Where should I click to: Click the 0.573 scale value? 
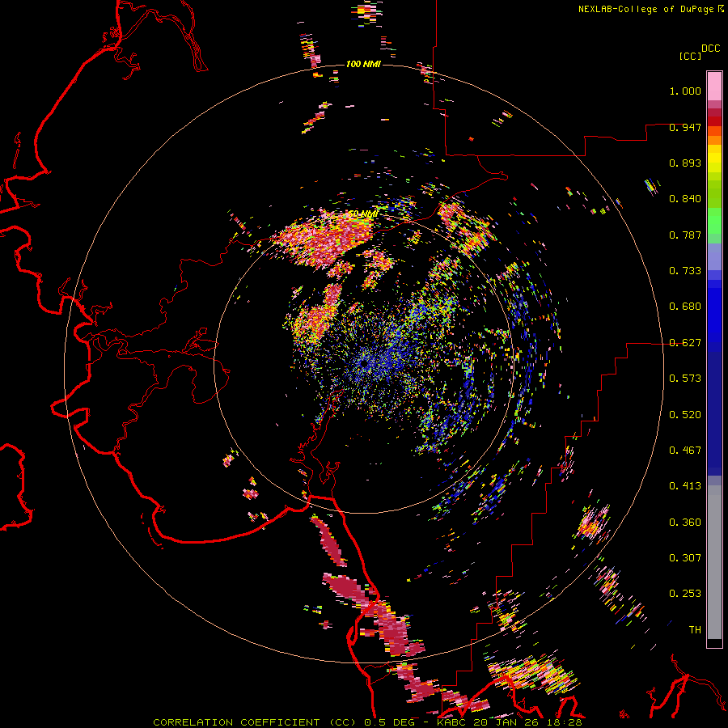pyautogui.click(x=685, y=379)
